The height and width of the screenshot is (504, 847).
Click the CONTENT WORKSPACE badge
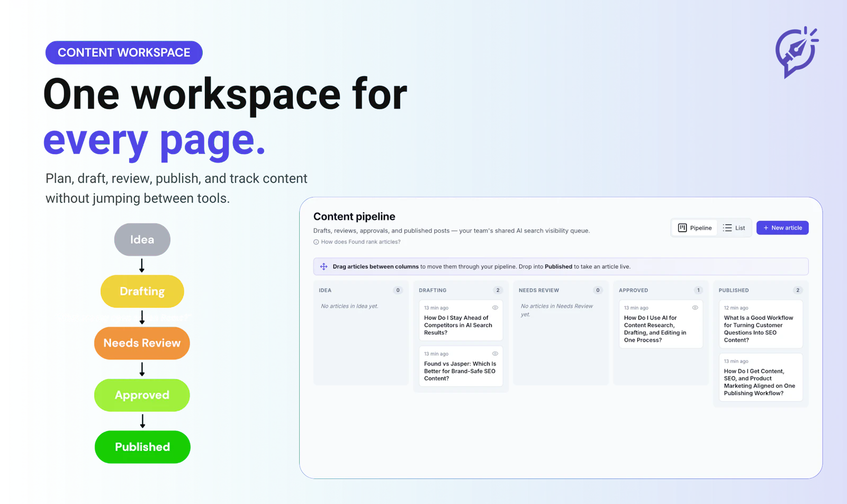pyautogui.click(x=124, y=52)
